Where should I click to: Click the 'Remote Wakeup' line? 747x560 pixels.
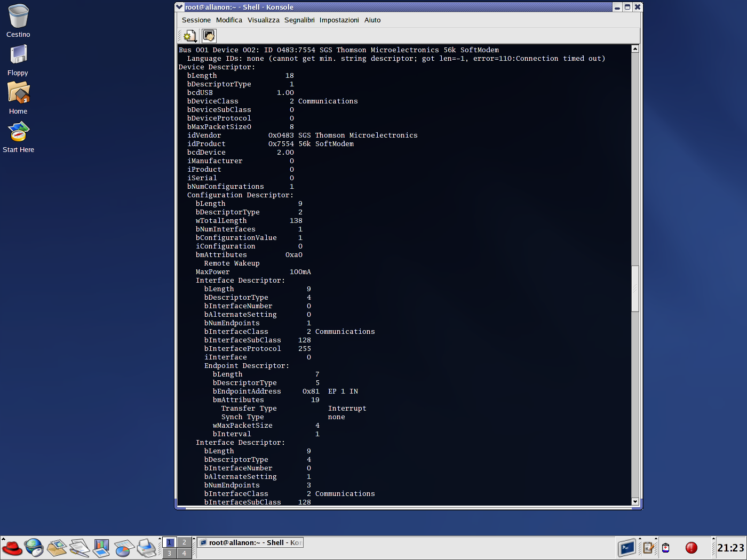[x=232, y=263]
